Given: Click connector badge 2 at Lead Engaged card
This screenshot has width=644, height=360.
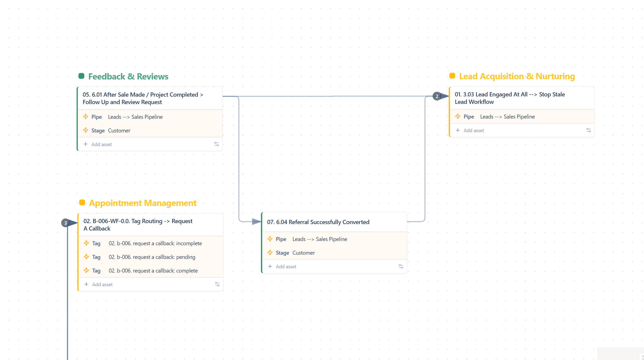Looking at the screenshot, I should pyautogui.click(x=437, y=96).
